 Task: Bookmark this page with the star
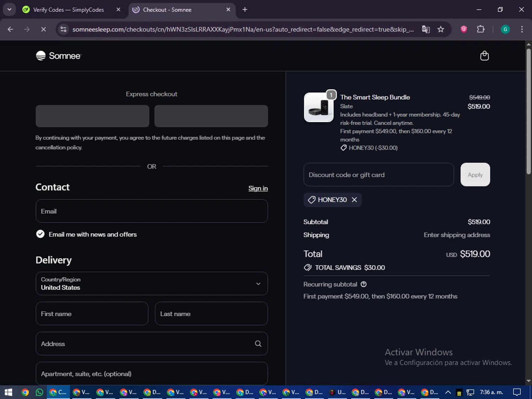[x=440, y=29]
